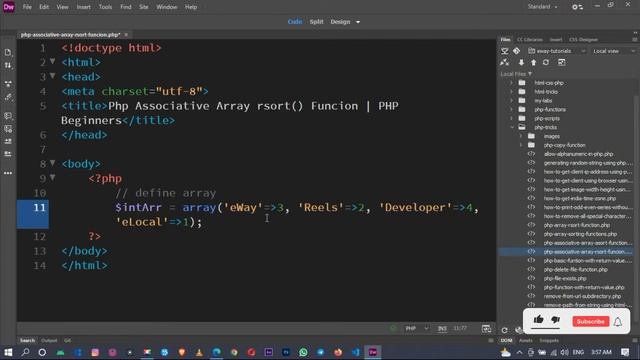Collapse the head tag on line 3
This screenshot has width=640, height=360.
click(52, 76)
